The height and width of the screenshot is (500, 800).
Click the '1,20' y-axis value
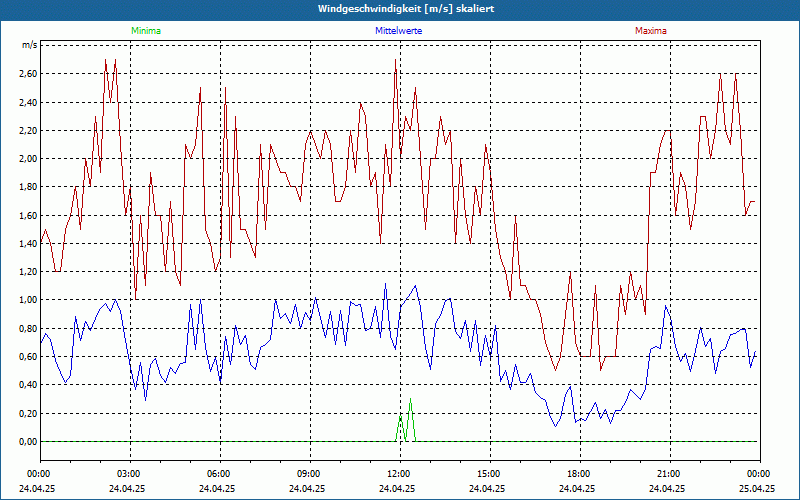[x=28, y=271]
